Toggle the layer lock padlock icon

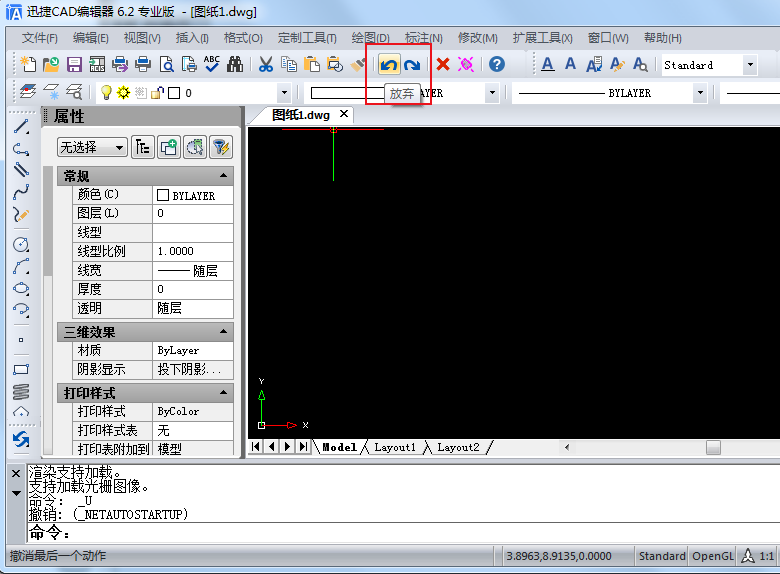click(157, 93)
